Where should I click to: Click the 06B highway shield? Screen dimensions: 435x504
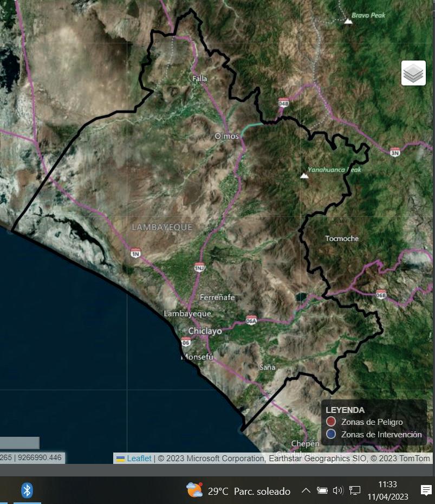click(x=381, y=294)
